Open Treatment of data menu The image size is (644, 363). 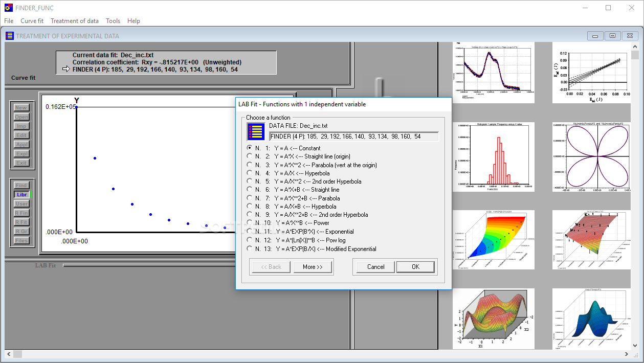(75, 21)
